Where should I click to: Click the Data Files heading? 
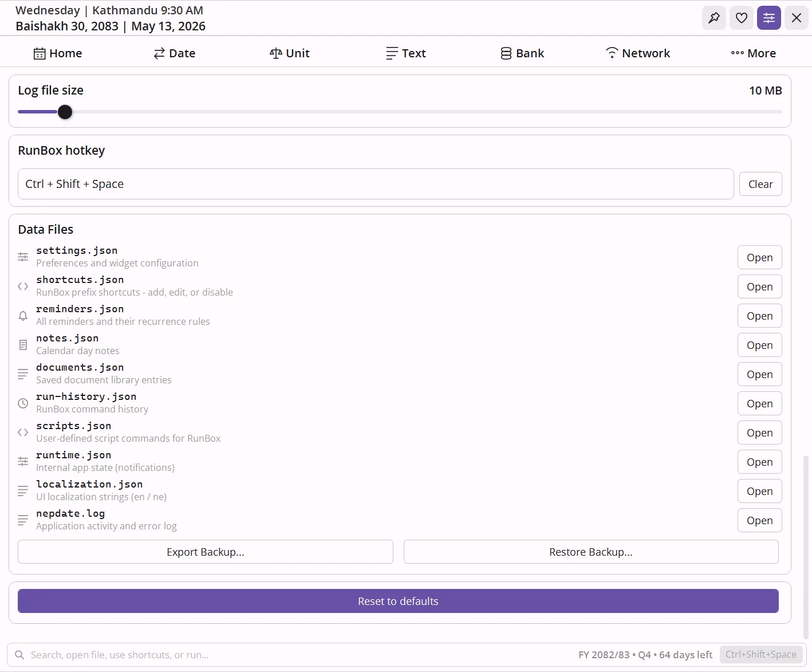[x=46, y=230]
